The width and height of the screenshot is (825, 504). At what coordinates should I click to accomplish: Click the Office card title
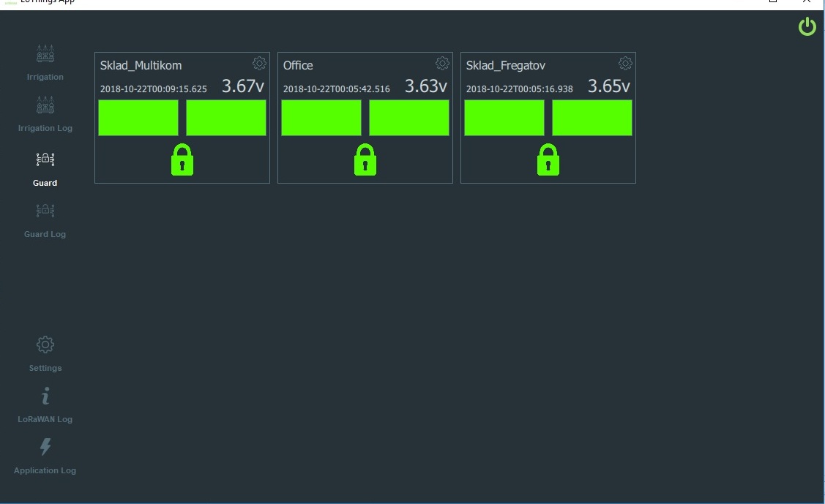[298, 65]
